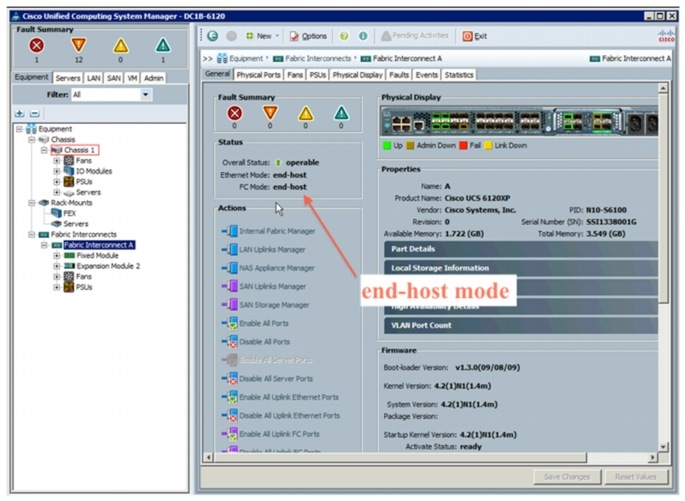This screenshot has height=501, width=685.
Task: Expand the VLAN Port Count section
Action: coord(521,325)
